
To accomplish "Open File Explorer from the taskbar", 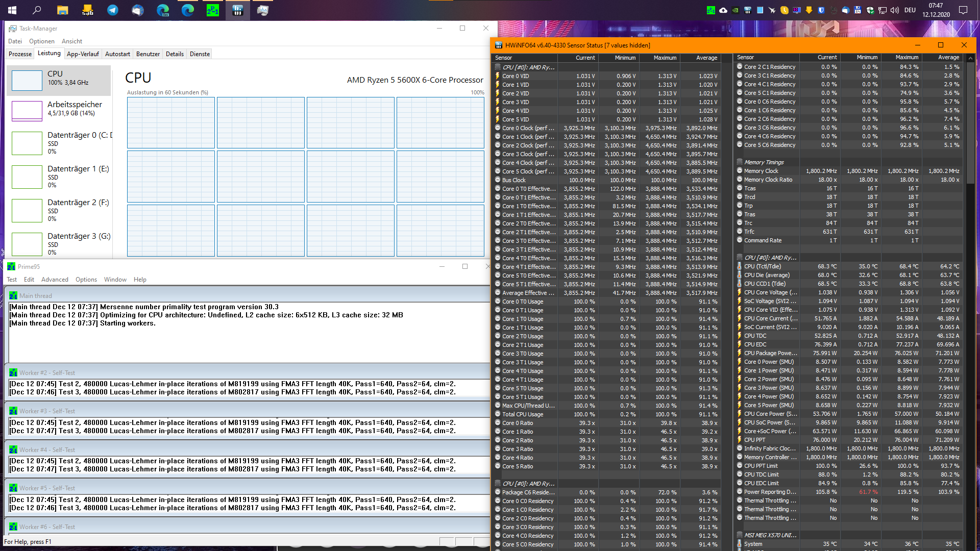I will tap(62, 10).
